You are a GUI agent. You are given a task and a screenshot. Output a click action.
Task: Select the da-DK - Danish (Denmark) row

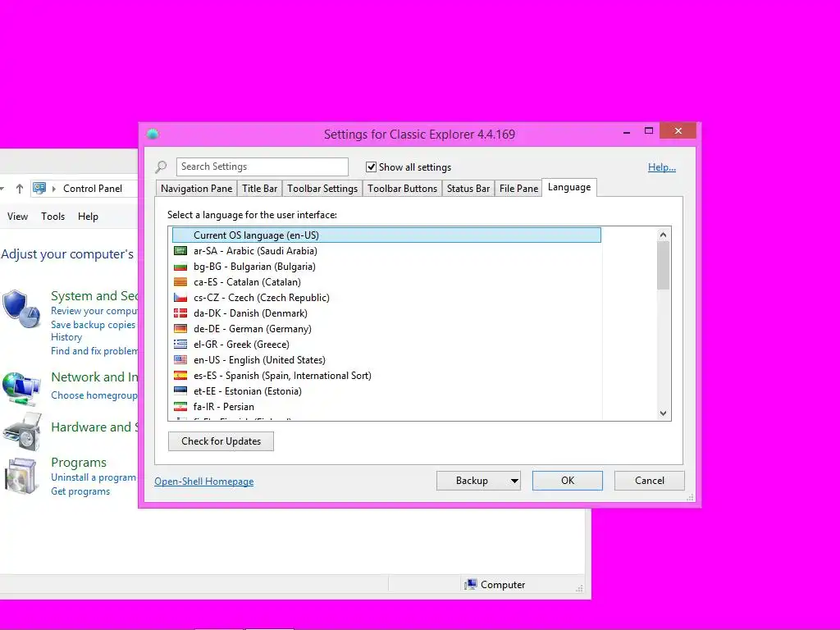(x=387, y=313)
